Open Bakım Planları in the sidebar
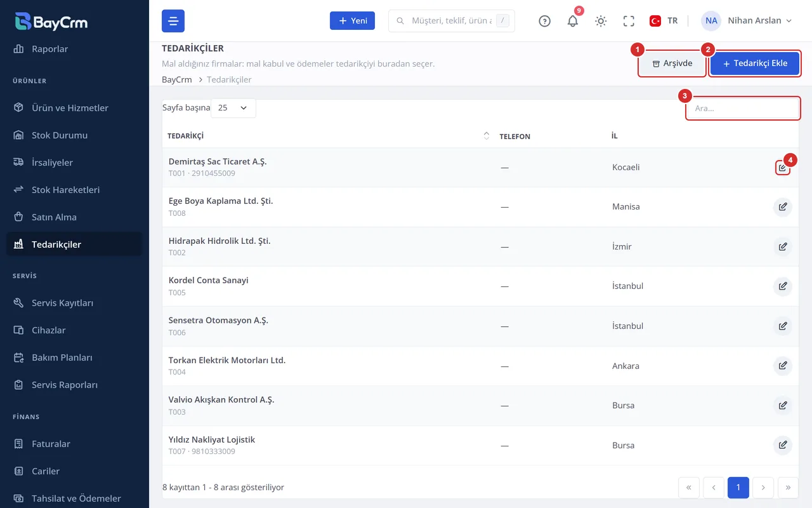Image resolution: width=812 pixels, height=508 pixels. pyautogui.click(x=74, y=358)
